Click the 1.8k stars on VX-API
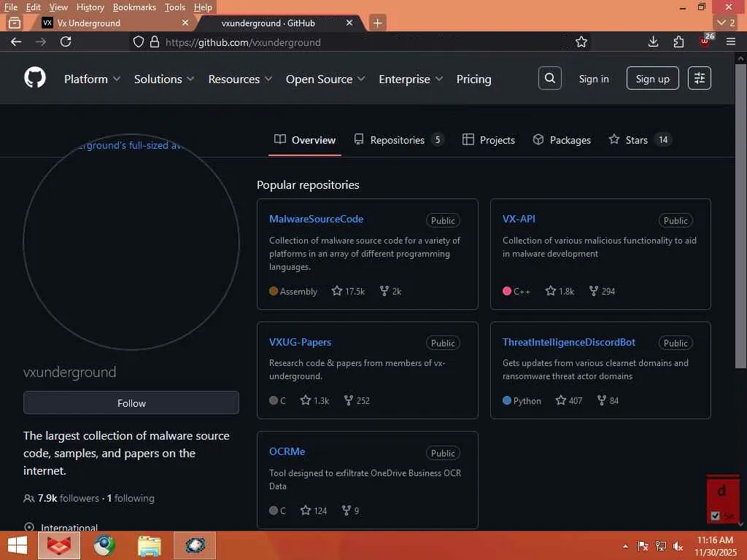Viewport: 747px width, 560px height. point(560,291)
